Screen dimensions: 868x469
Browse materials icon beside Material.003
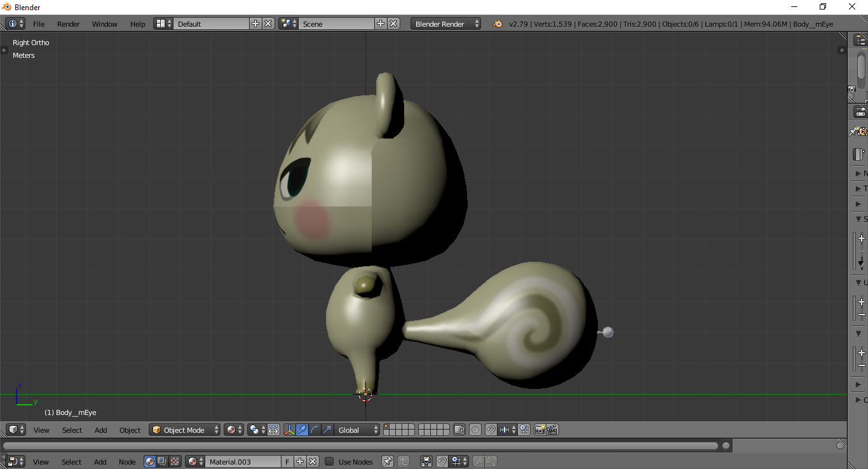pyautogui.click(x=195, y=462)
